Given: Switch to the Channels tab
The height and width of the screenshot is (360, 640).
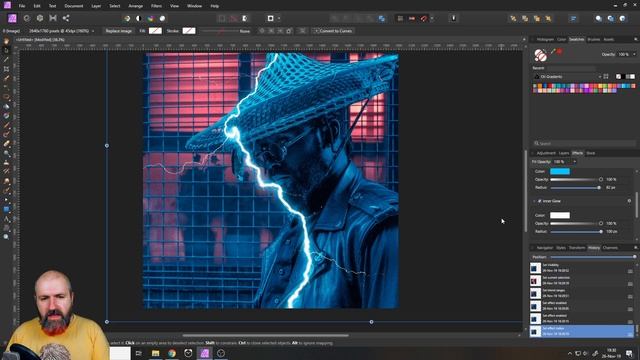Looking at the screenshot, I should pos(610,247).
